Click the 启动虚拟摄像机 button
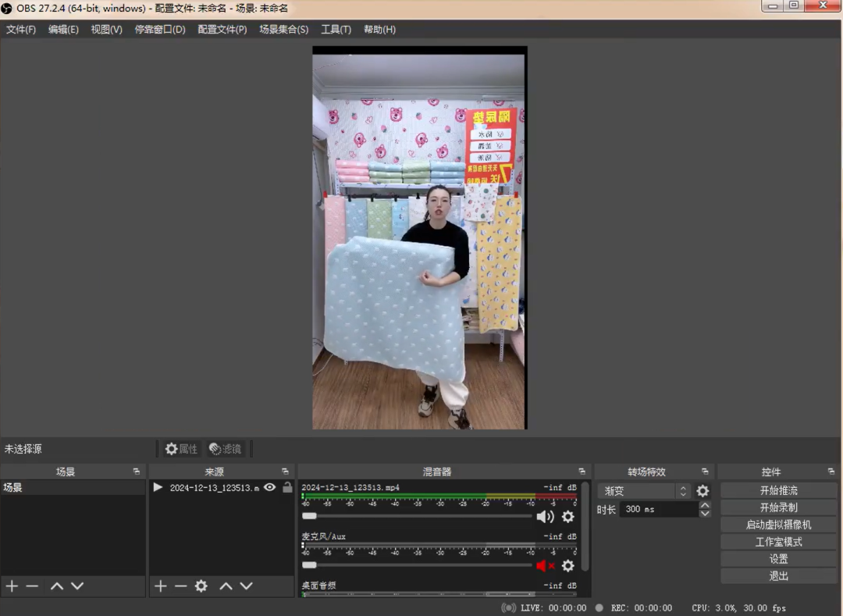843x616 pixels. tap(778, 525)
